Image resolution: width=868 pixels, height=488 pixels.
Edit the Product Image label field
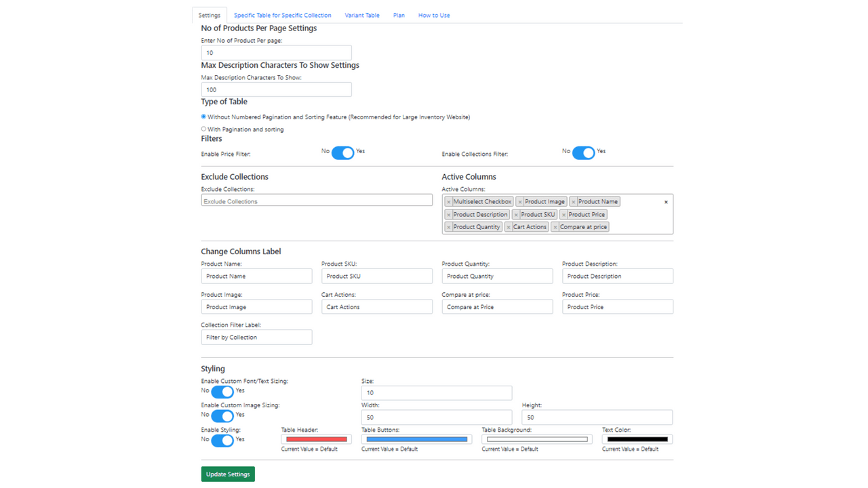pos(256,307)
